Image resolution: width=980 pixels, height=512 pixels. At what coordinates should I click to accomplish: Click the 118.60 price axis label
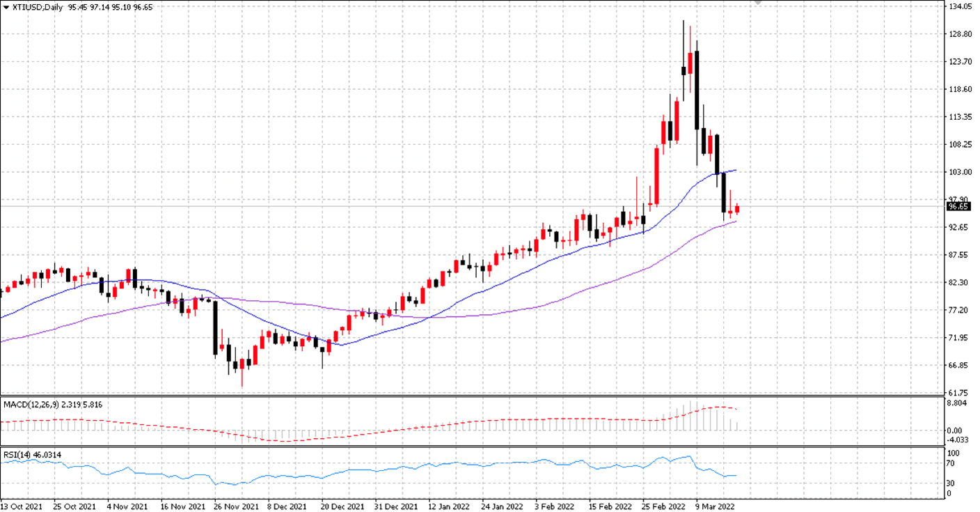point(961,89)
